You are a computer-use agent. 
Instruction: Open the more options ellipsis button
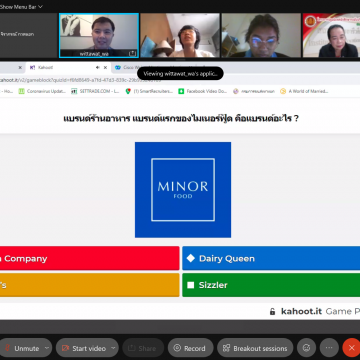[329, 348]
